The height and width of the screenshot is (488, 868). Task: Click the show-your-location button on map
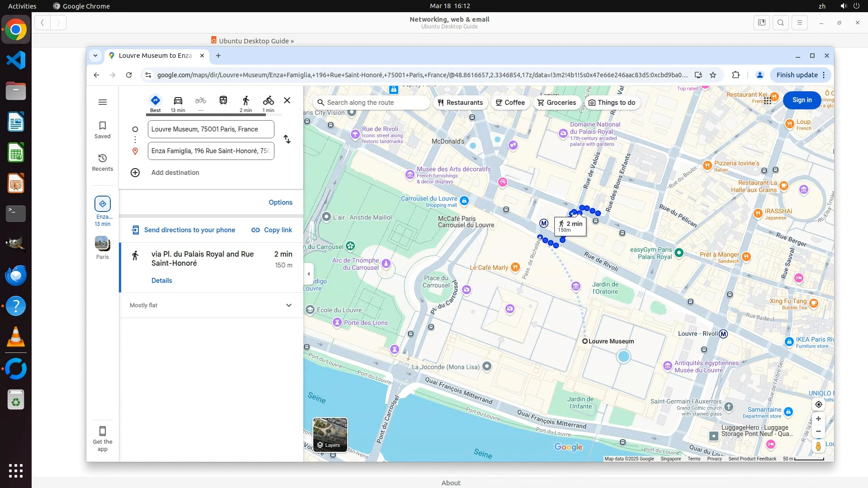818,404
